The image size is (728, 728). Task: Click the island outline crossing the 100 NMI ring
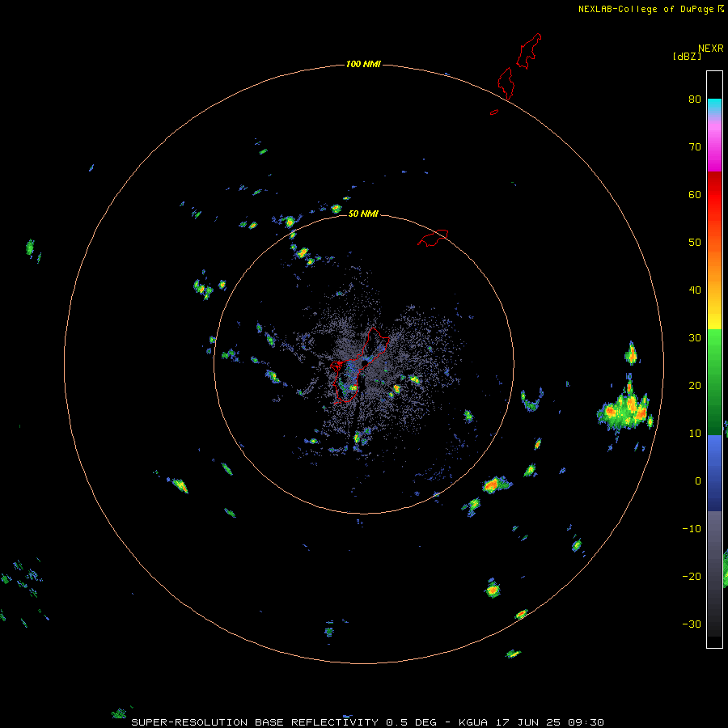click(506, 83)
